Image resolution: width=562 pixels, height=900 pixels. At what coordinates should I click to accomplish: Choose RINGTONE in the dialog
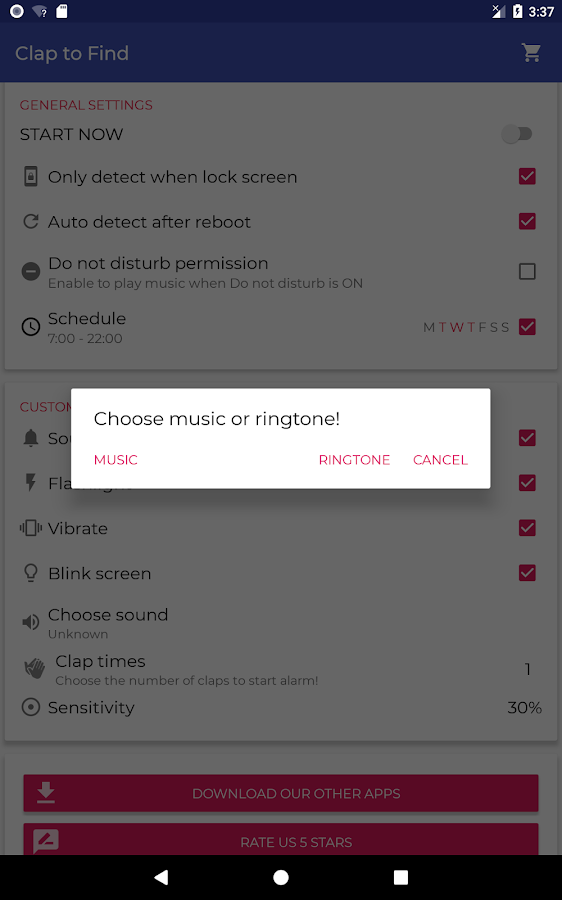[x=354, y=460]
